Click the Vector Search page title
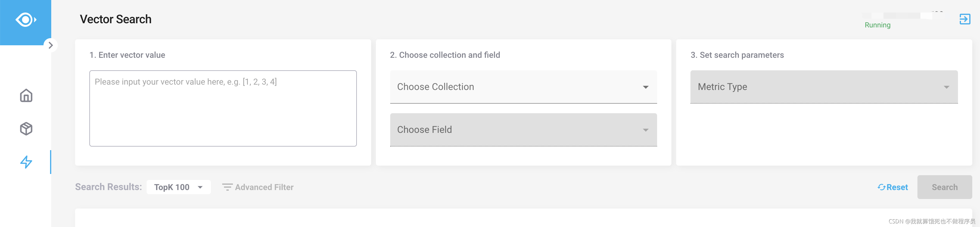Screen dimensions: 980x227 click(115, 19)
